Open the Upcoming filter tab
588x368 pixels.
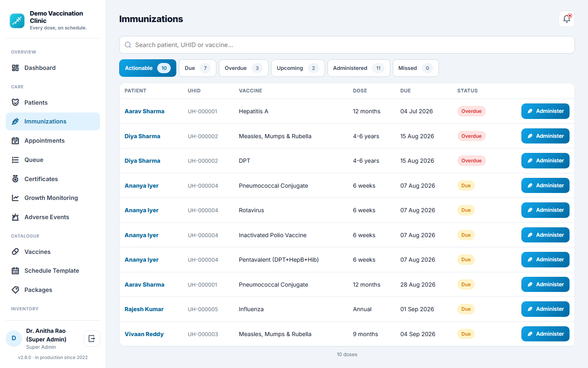point(298,68)
